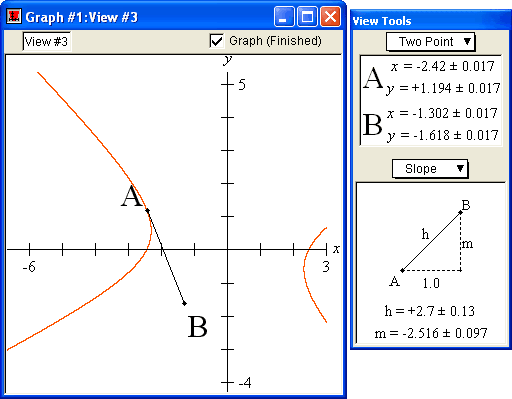Minimize the Graph #1:View #3 window
512x399 pixels.
click(284, 16)
